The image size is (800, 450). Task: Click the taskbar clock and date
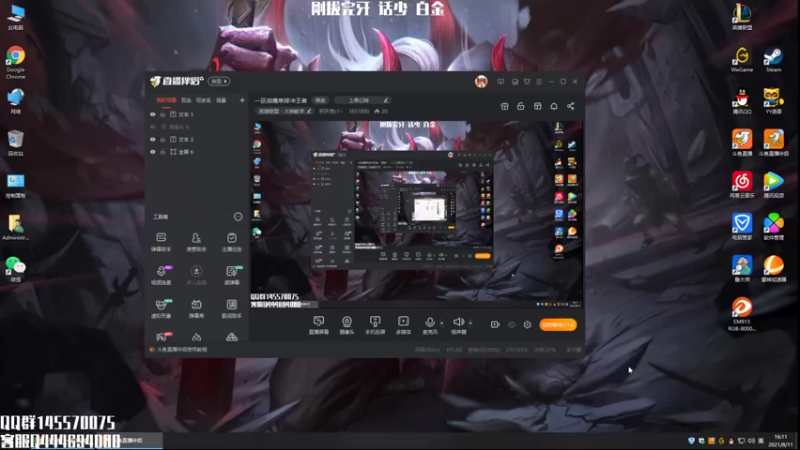coord(781,440)
